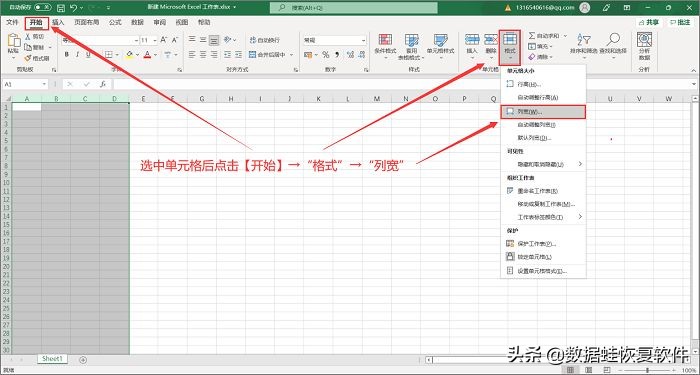The width and height of the screenshot is (700, 375).
Task: Click the Comments (批注) button
Action: [681, 22]
